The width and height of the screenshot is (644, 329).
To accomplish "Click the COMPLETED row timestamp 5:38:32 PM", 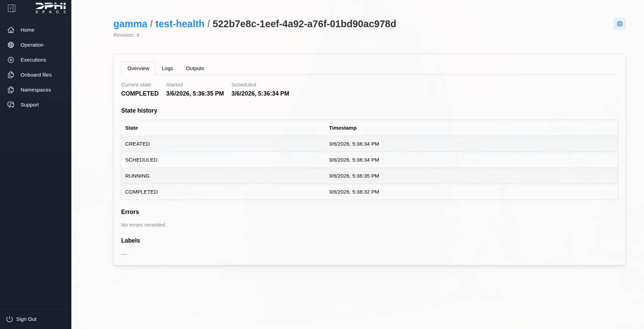I will 354,192.
